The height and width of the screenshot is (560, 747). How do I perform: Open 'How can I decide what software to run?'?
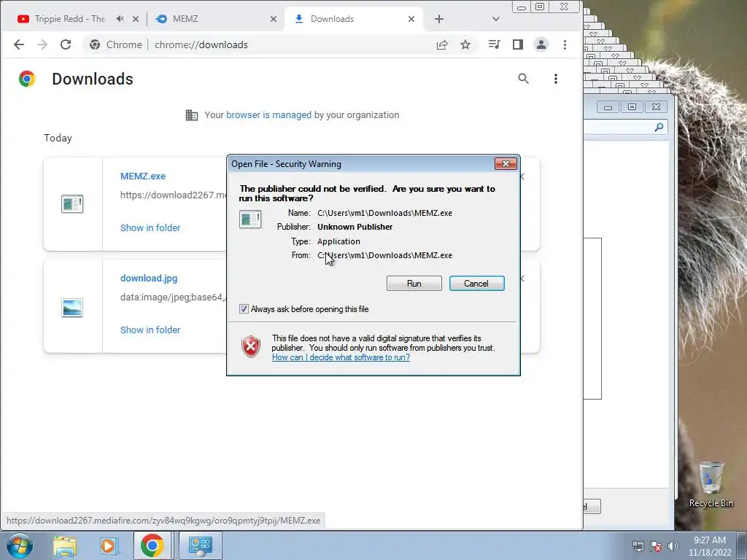341,357
